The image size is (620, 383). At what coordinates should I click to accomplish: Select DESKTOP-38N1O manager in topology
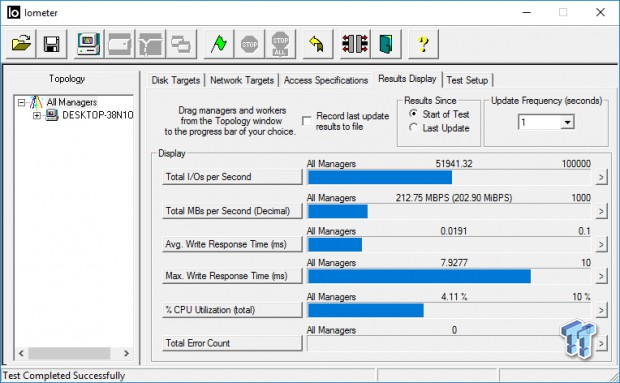point(98,115)
